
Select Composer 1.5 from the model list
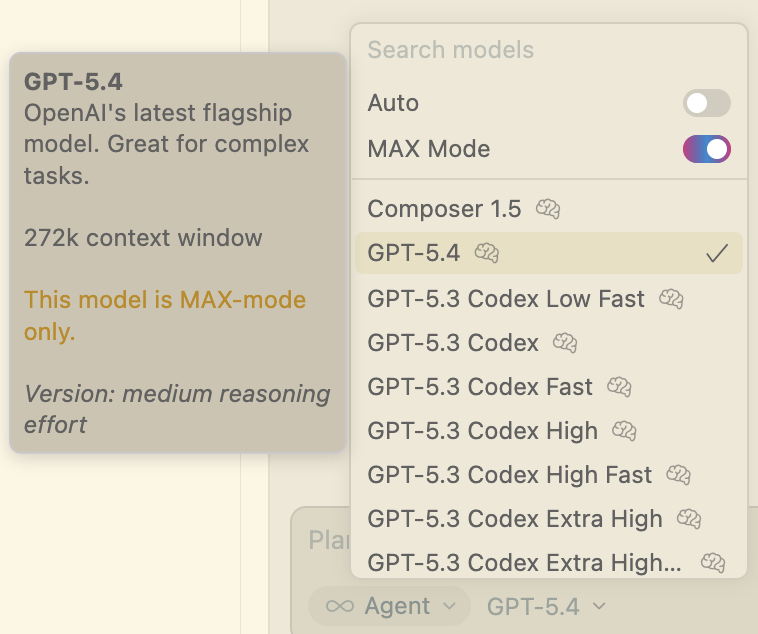444,209
